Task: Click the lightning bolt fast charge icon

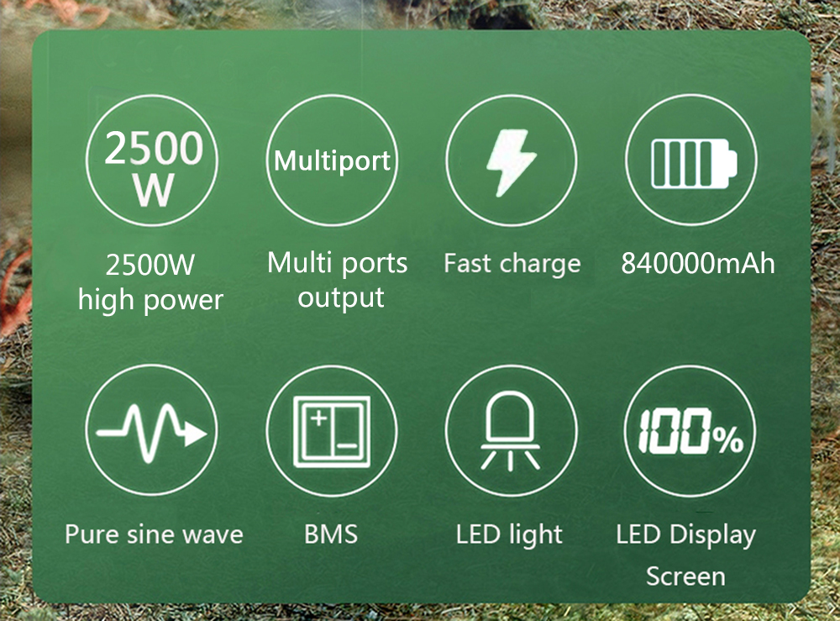Action: (x=512, y=161)
